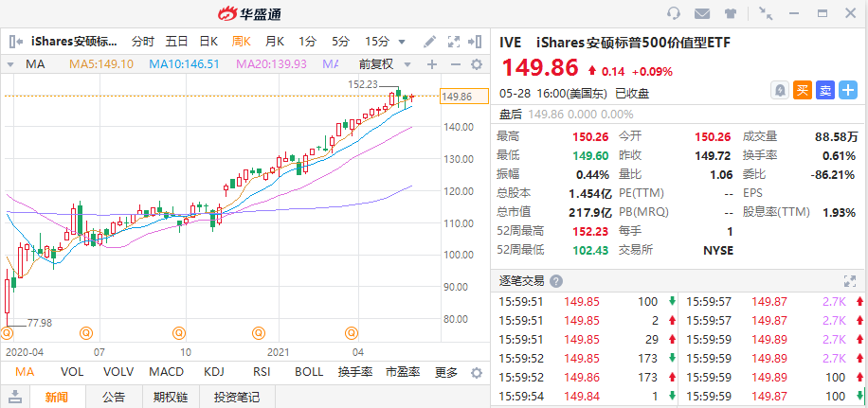Click the 成交量 value 88.58万
Screen dimensions: 868x408
(x=836, y=136)
